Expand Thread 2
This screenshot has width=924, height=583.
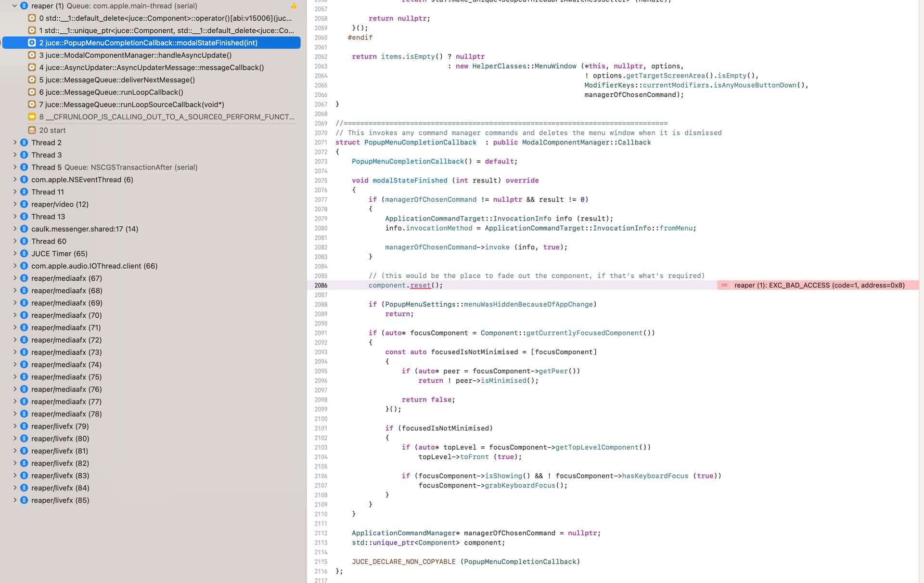(14, 143)
